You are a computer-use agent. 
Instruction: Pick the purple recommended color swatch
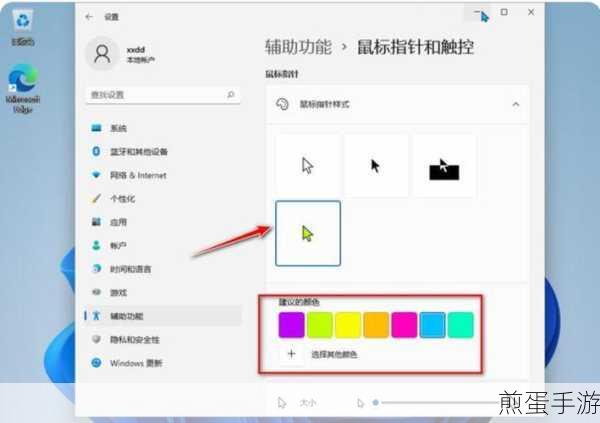(x=292, y=325)
